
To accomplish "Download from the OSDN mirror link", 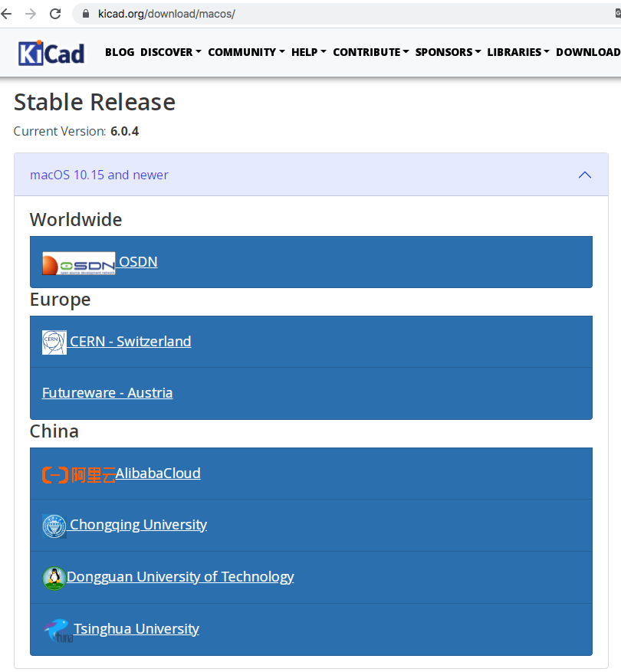I will tap(138, 261).
